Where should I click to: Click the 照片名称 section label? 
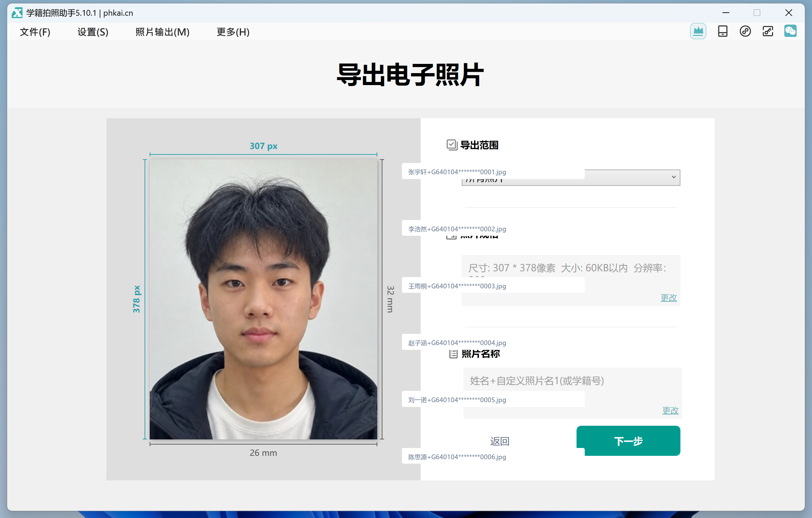click(481, 354)
